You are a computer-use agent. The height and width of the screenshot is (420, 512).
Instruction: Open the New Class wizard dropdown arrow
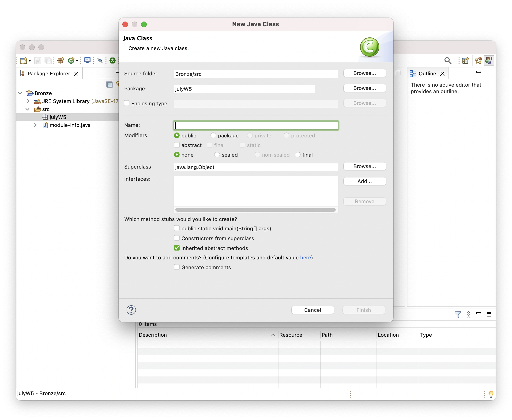coord(77,60)
